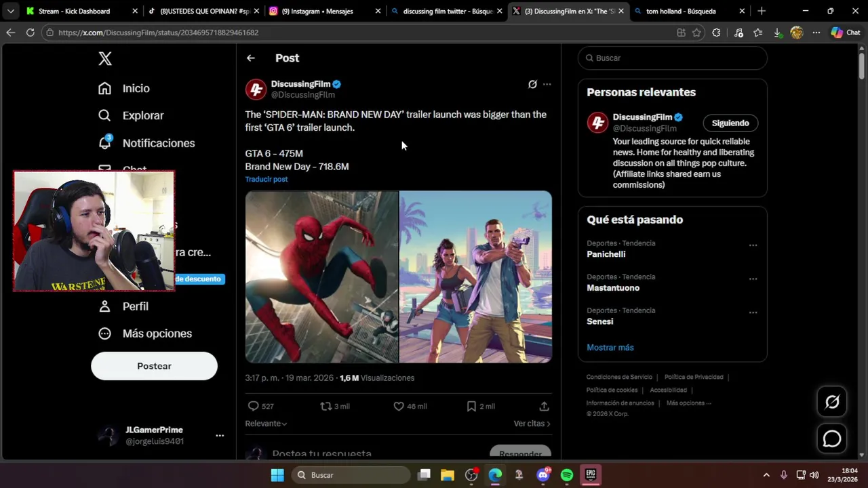Switch to the Stream - Kick Dashboard tab

[74, 11]
